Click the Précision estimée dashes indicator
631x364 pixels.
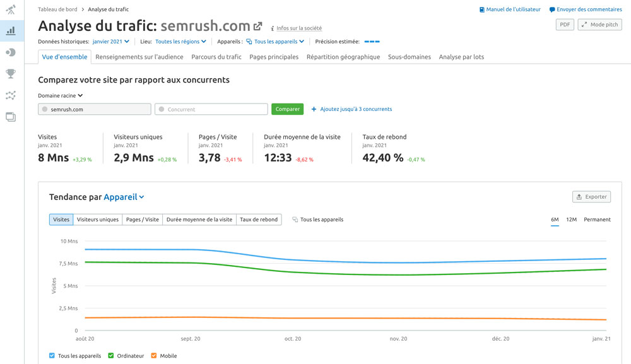click(372, 42)
